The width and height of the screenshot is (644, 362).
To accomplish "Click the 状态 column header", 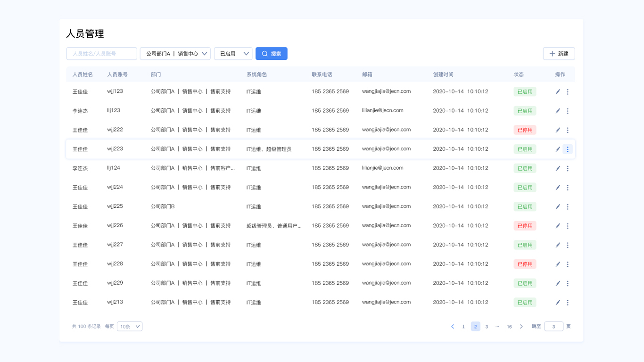I will 519,74.
